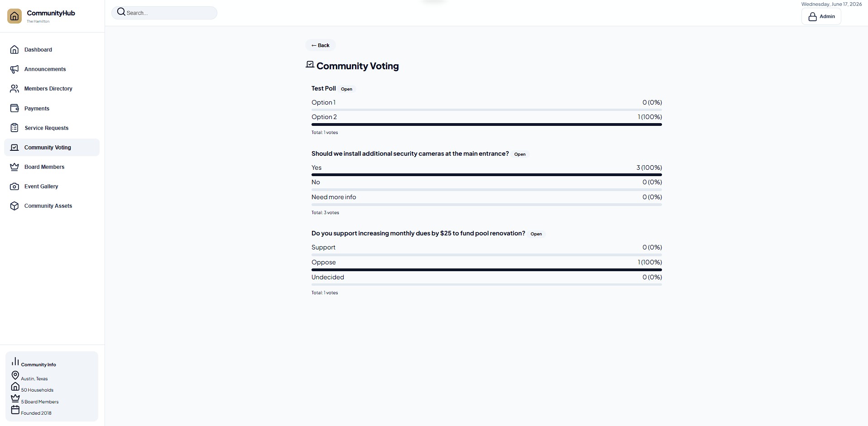The height and width of the screenshot is (426, 868).
Task: Click the search magnifier icon
Action: click(x=121, y=12)
